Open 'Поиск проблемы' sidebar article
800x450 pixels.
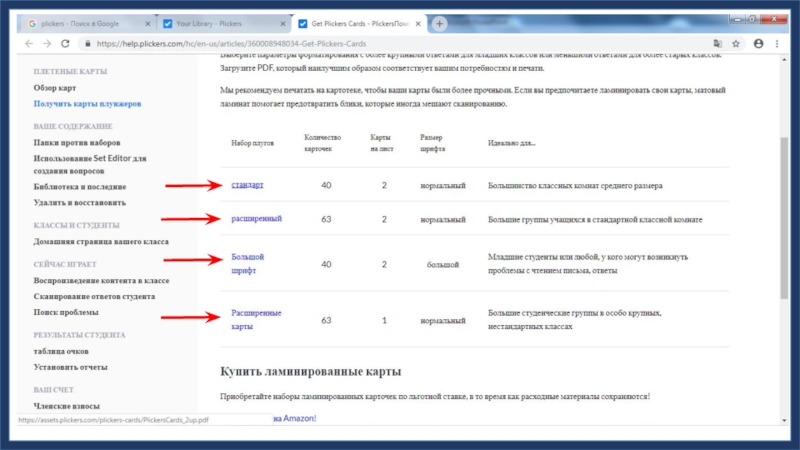pyautogui.click(x=66, y=312)
